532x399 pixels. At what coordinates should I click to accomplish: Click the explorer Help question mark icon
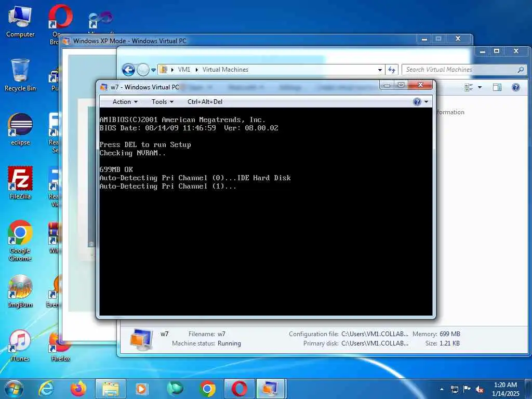coord(516,87)
